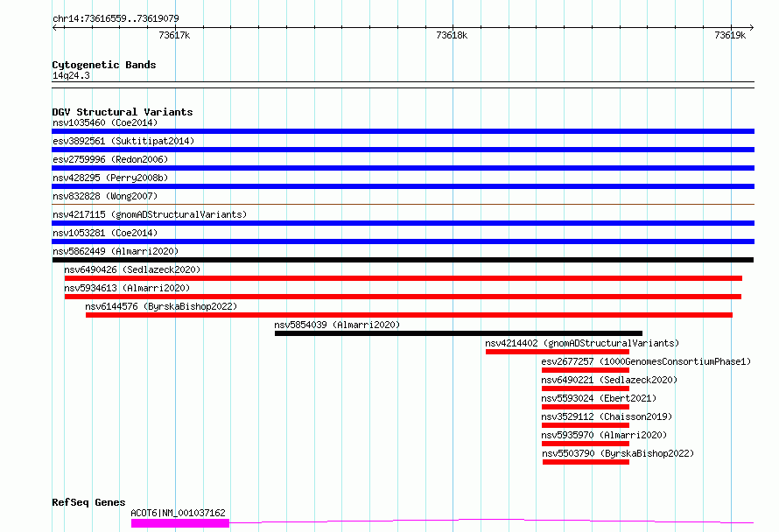
Task: Click the red bar under nsv6490221
Action: coord(586,388)
